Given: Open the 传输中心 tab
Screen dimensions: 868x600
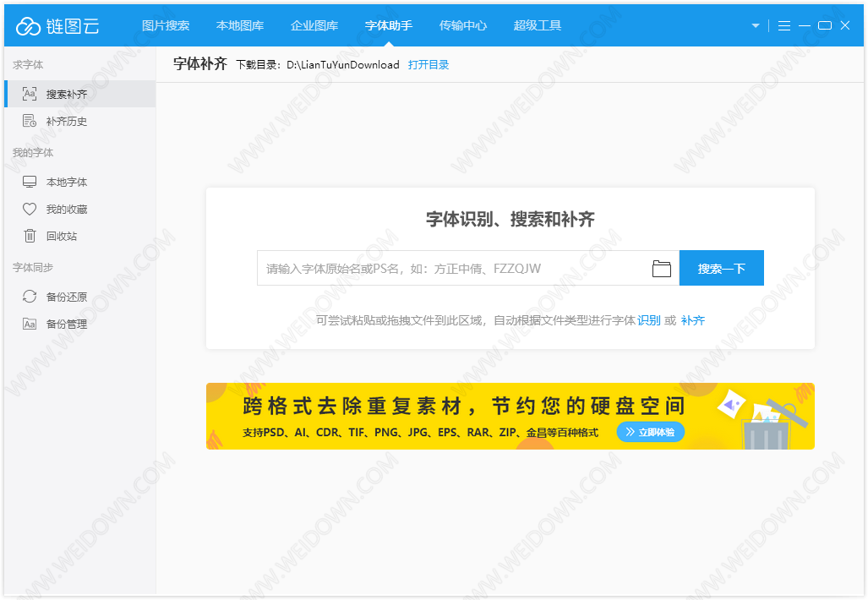Looking at the screenshot, I should [x=463, y=25].
